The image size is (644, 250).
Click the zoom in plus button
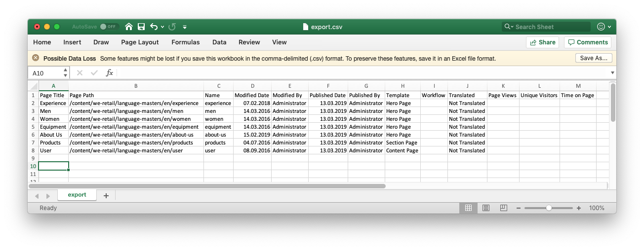pyautogui.click(x=579, y=208)
